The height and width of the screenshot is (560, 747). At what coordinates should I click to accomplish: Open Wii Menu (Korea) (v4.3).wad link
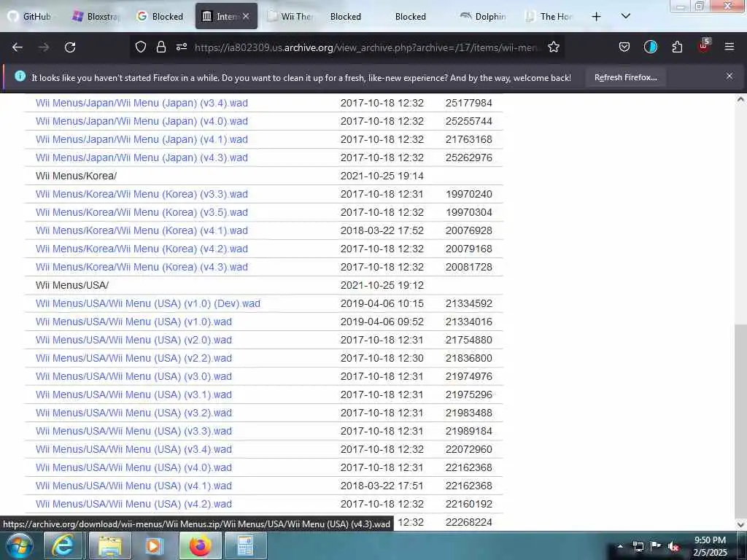pos(142,267)
